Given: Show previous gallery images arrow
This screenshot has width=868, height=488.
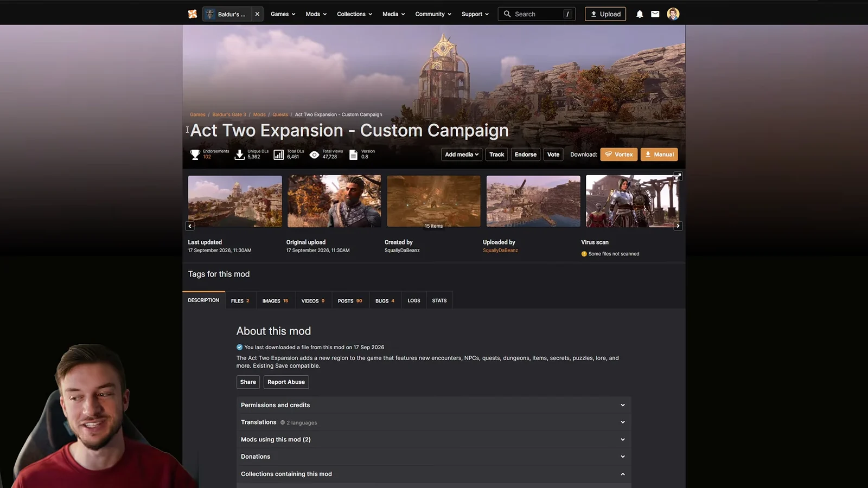Looking at the screenshot, I should (190, 226).
